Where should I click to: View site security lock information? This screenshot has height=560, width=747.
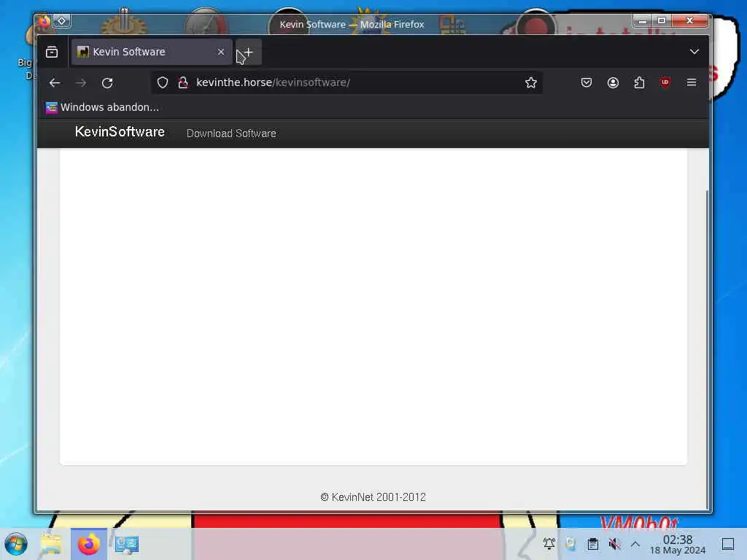click(x=183, y=82)
